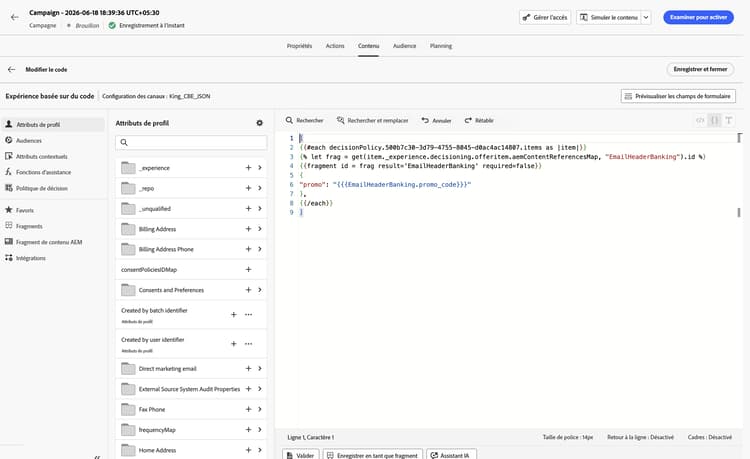Switch editor to HTML code mode icon
The width and height of the screenshot is (750, 459).
tap(700, 120)
